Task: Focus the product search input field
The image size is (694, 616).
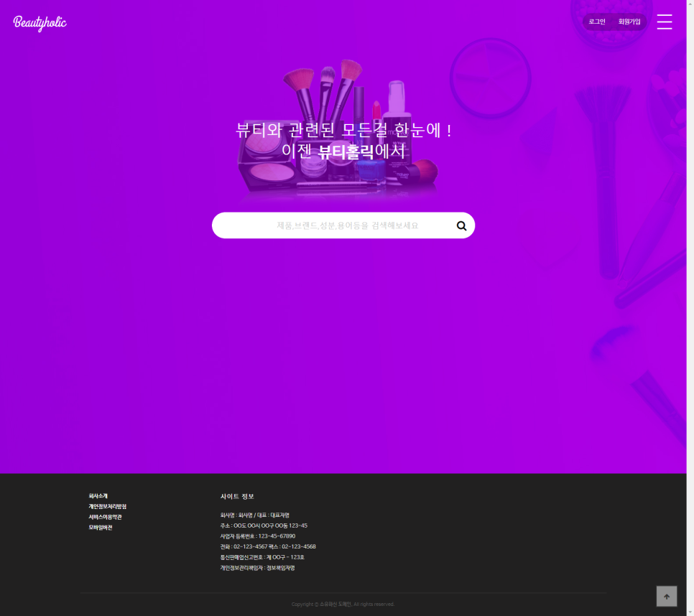Action: pos(338,225)
